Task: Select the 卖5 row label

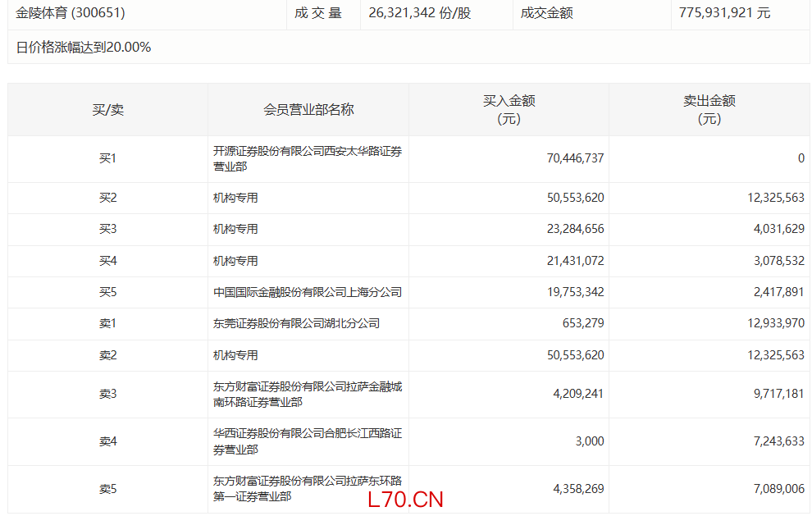Action: click(107, 489)
